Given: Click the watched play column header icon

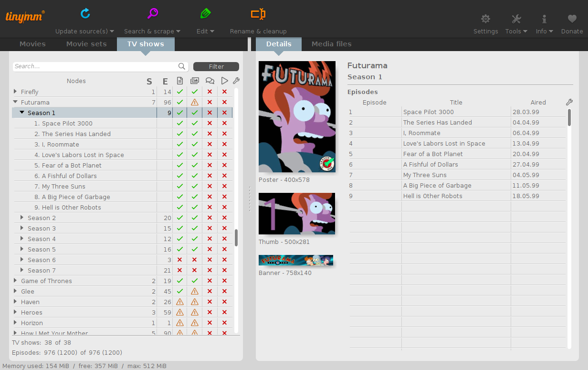Looking at the screenshot, I should click(x=224, y=81).
